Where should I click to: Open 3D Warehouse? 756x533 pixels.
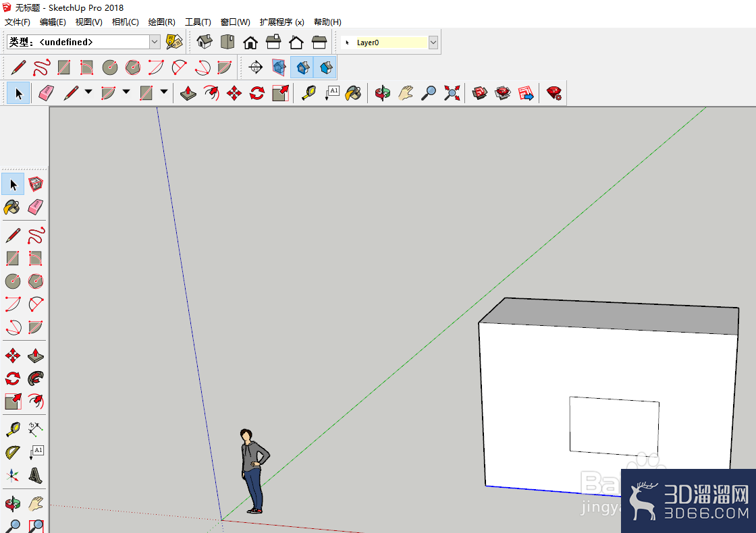pos(480,92)
